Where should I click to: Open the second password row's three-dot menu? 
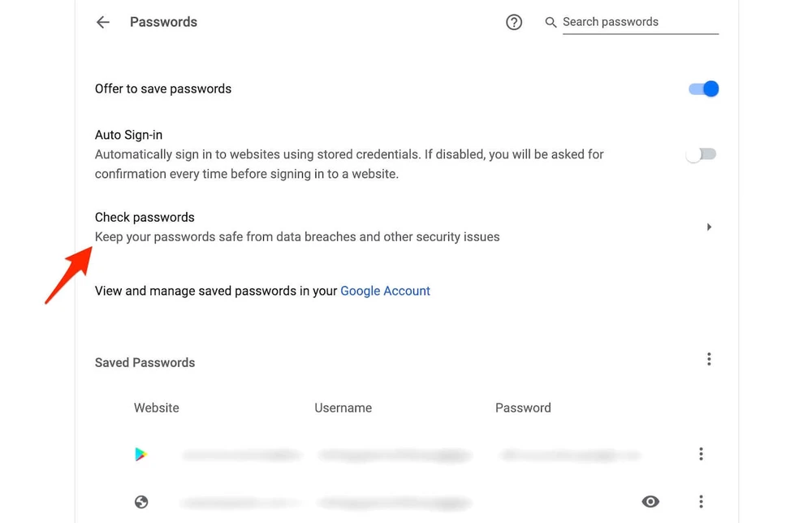pos(701,501)
